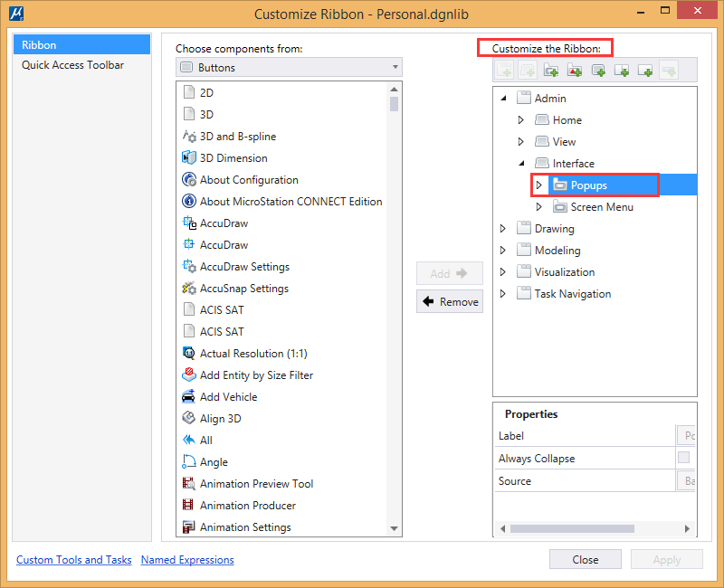Click the 3D Dimension icon
Image resolution: width=724 pixels, height=588 pixels.
pos(189,157)
